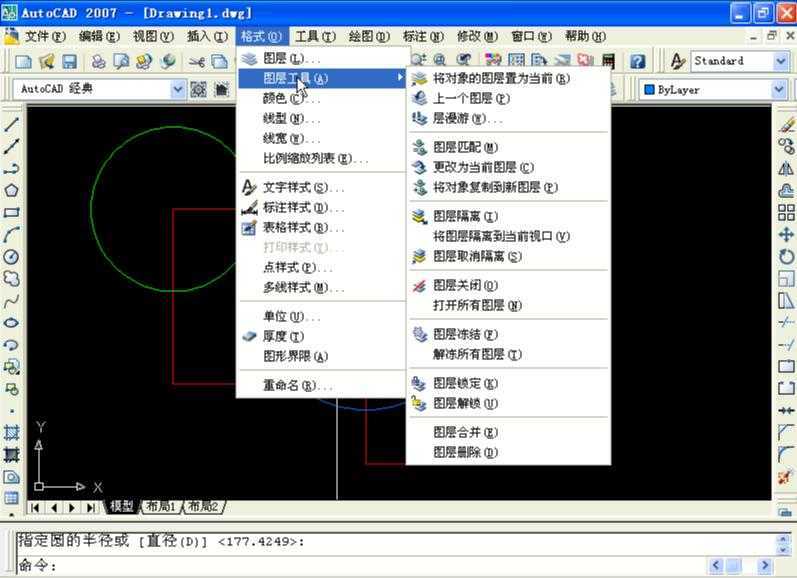Open the 编辑(E) menu
Viewport: 797px width, 578px height.
(x=99, y=37)
